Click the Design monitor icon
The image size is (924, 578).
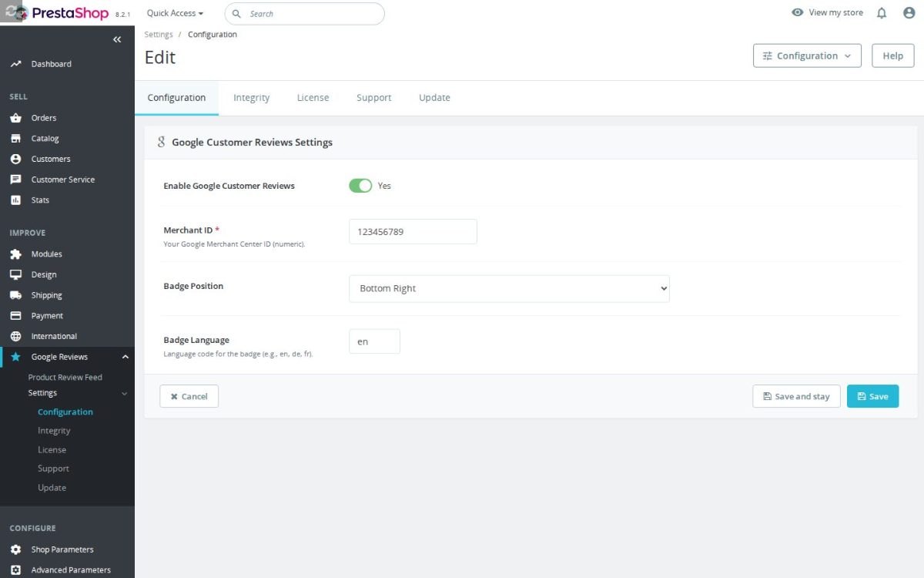15,274
